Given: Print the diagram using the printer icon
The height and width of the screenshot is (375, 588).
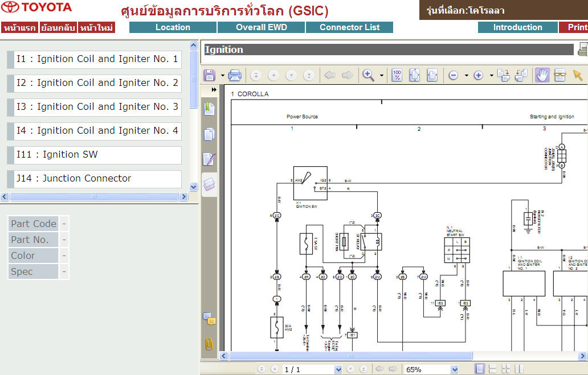Looking at the screenshot, I should coord(235,75).
